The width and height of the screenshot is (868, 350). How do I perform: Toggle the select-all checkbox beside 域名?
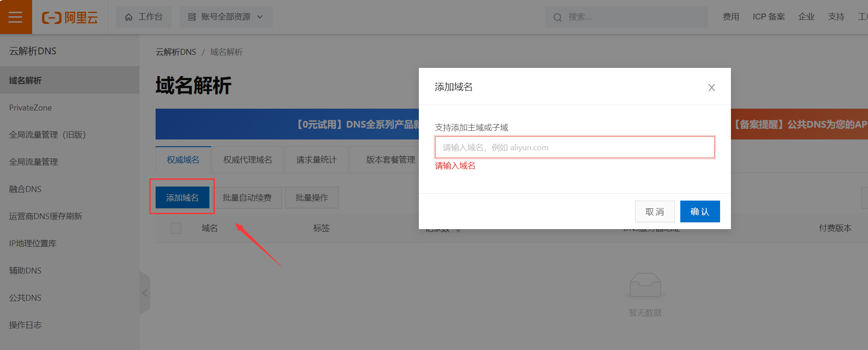(176, 228)
